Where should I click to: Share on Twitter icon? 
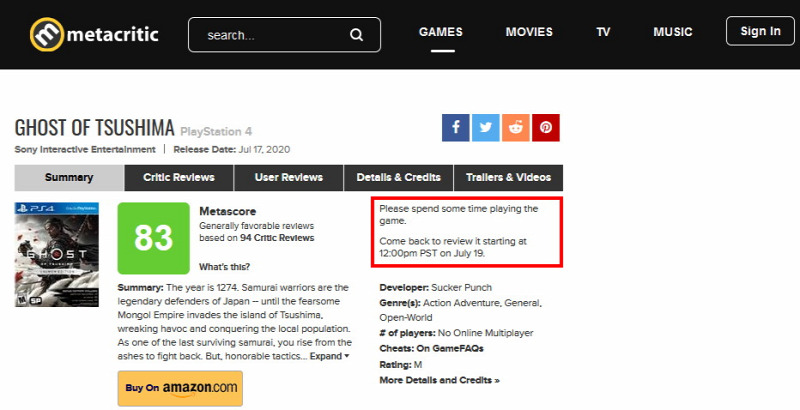tap(486, 127)
